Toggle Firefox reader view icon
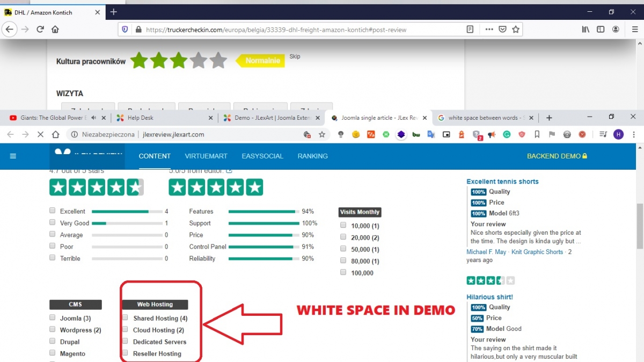Viewport: 644px width, 362px height. [x=470, y=30]
